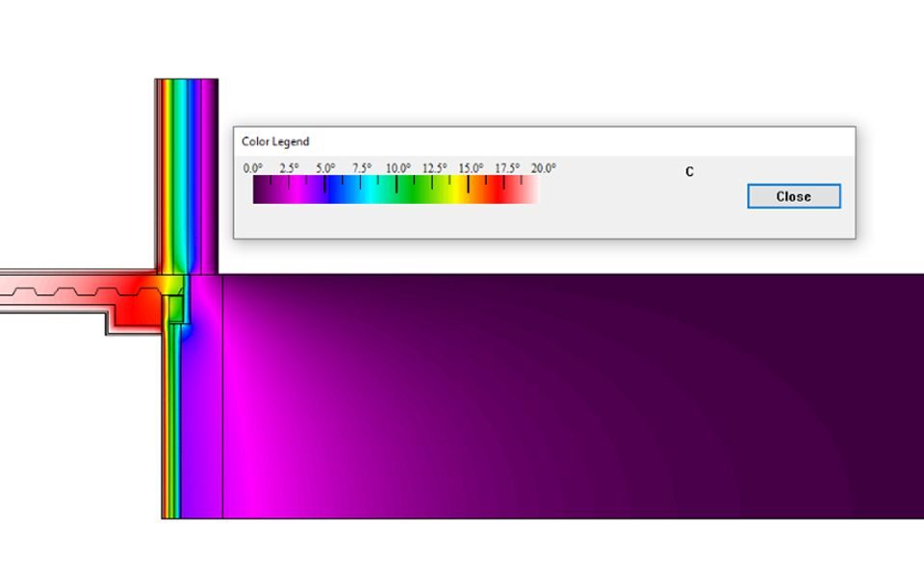Click the 0.0° legend label
This screenshot has width=924, height=580.
253,168
